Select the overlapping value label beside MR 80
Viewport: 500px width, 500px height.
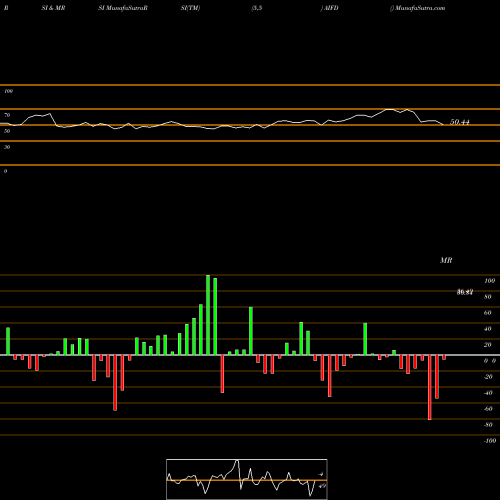(x=465, y=292)
